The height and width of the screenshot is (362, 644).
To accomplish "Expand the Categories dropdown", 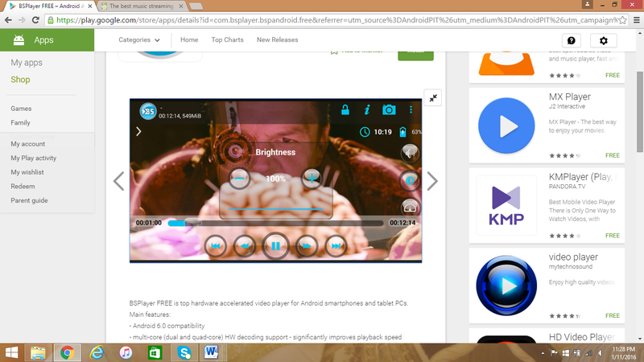I will tap(139, 39).
